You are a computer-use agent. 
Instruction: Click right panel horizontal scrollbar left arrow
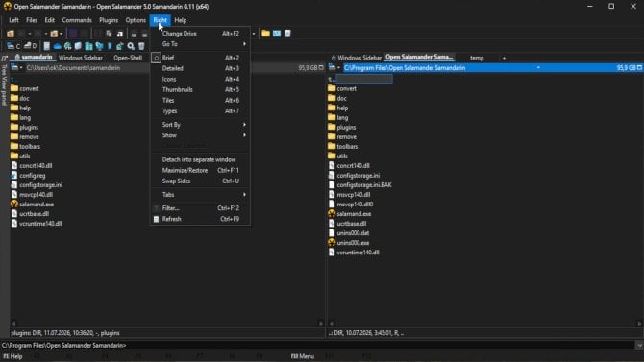point(332,324)
